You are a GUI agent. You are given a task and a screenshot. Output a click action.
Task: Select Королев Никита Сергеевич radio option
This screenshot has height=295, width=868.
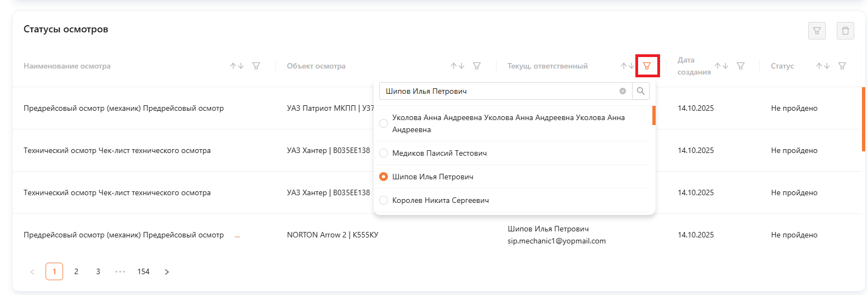click(x=384, y=200)
